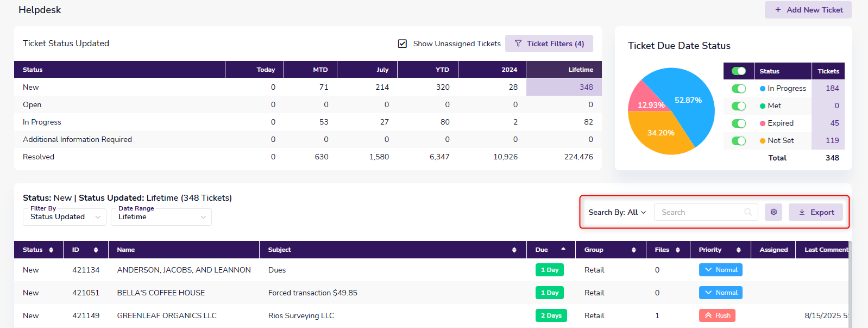Sort by the Subject column sort icon
868x328 pixels.
coord(514,250)
